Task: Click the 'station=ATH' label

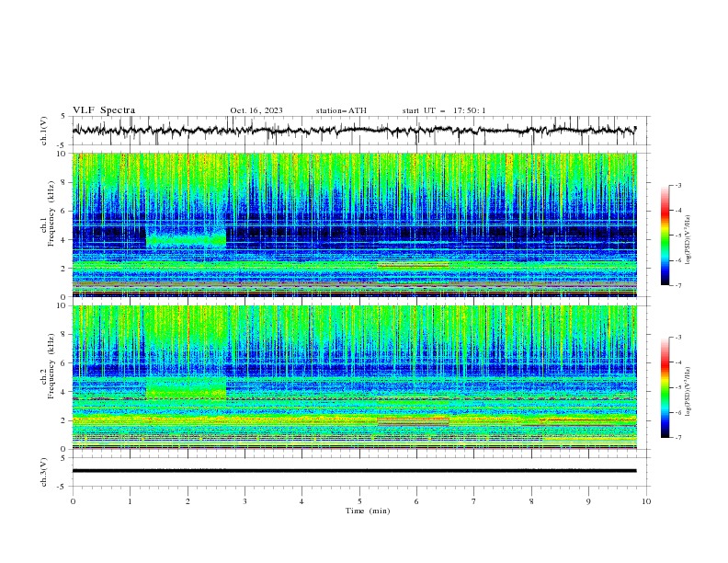Action: (341, 110)
